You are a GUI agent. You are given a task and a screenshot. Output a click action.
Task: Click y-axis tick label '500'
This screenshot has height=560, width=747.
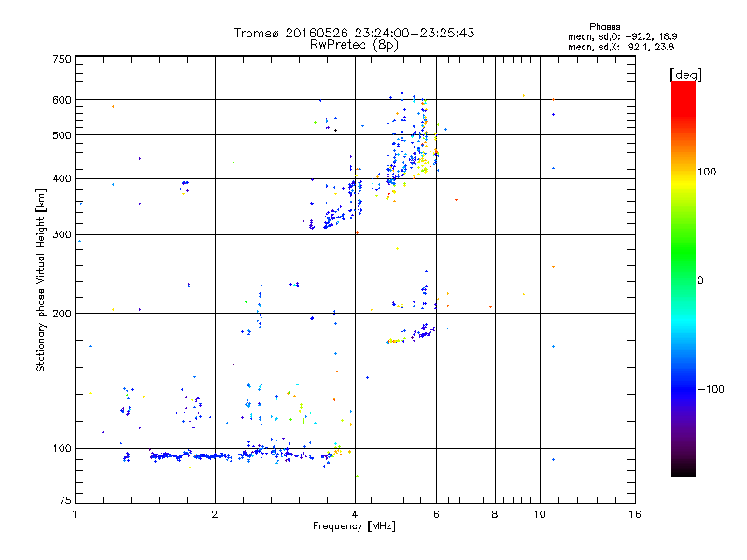coord(62,135)
